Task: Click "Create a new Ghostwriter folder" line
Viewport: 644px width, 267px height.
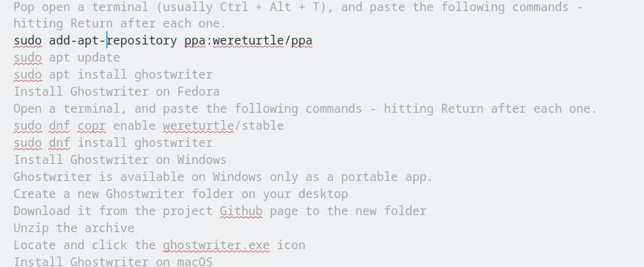Action: 180,194
